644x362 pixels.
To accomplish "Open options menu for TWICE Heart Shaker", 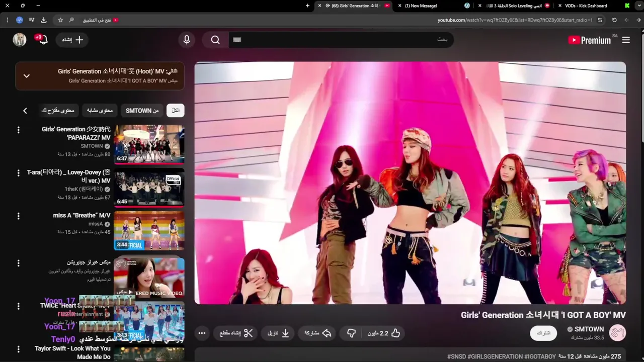I will tap(19, 306).
